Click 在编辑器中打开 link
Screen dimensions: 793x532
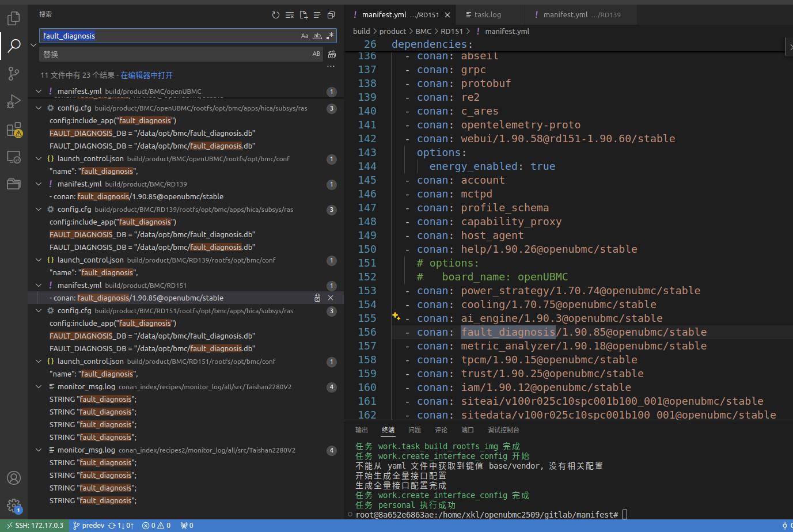[146, 75]
